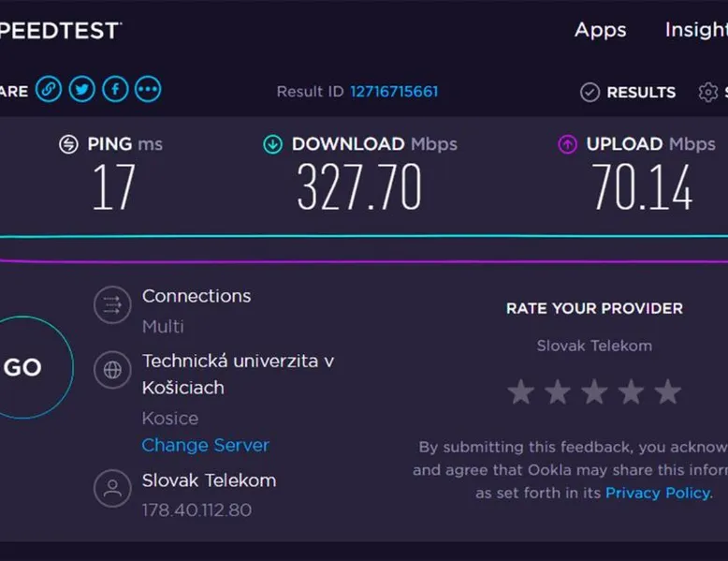
Task: Open the Change Server link
Action: coord(205,445)
